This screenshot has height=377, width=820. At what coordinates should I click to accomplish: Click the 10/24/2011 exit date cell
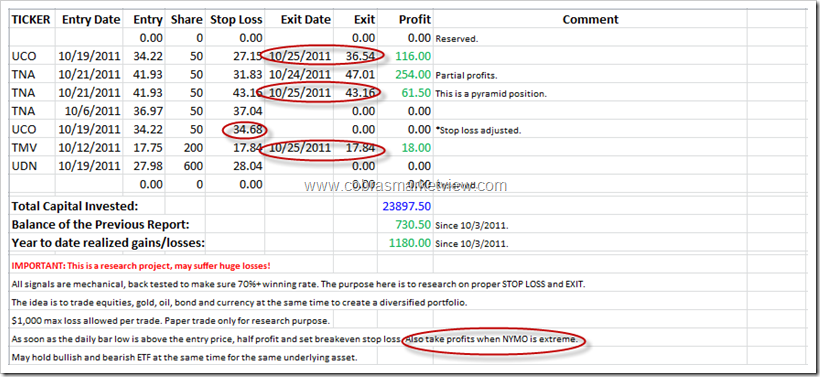300,74
